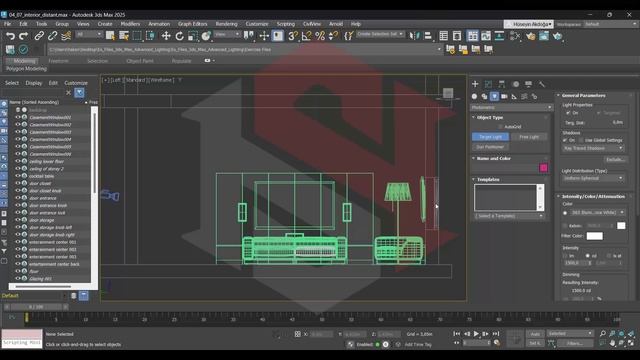
Task: Click the Target Light button
Action: (x=491, y=137)
